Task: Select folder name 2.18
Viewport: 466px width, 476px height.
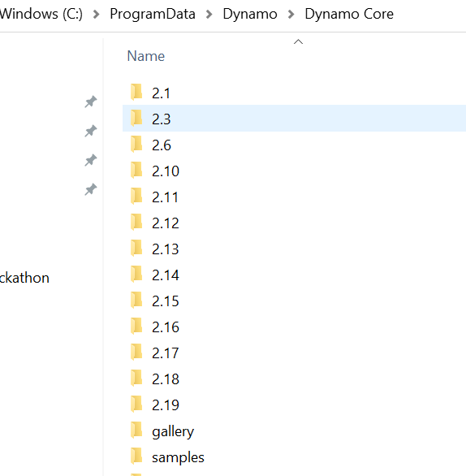Action: (166, 379)
